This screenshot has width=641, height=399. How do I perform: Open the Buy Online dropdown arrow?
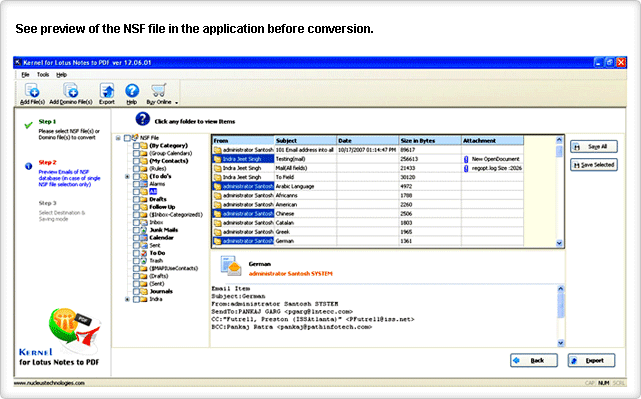point(177,103)
